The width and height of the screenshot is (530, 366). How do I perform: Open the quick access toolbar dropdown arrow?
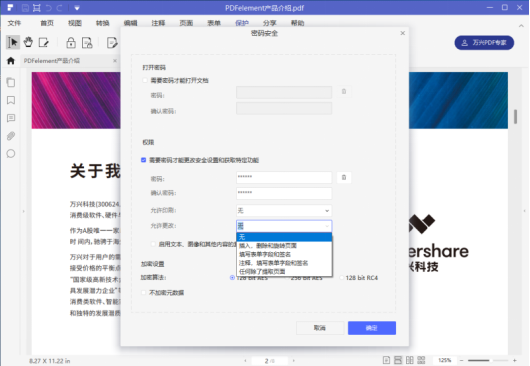click(77, 8)
